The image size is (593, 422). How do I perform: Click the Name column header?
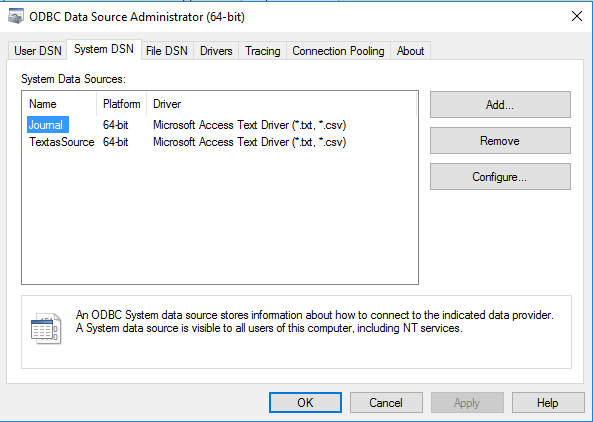click(x=59, y=104)
